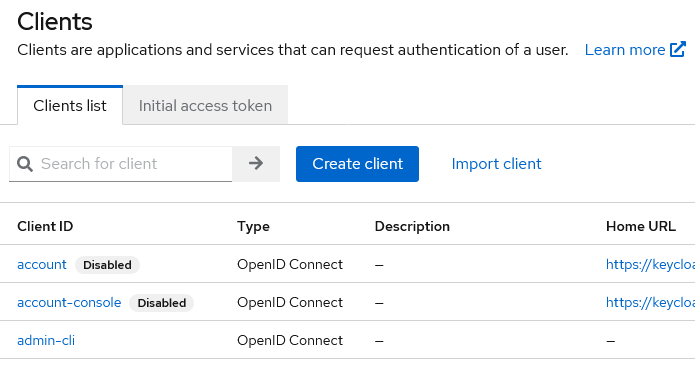Viewport: 695px width, 369px height.
Task: Click the Home URL column header
Action: pyautogui.click(x=641, y=226)
